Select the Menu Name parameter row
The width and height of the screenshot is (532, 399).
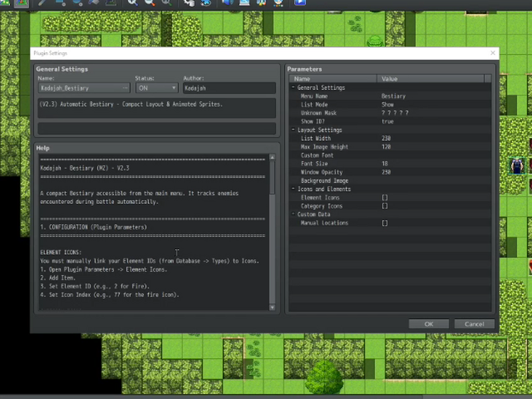tap(390, 96)
